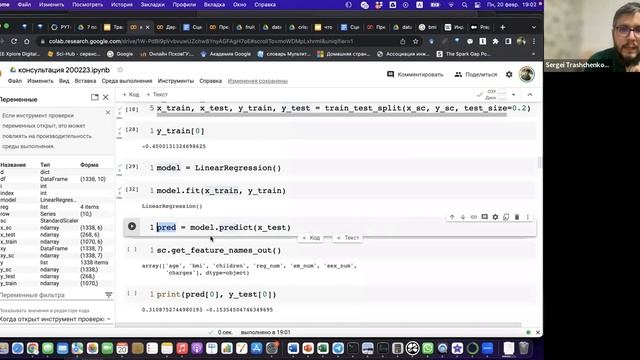Open the Sci-Hub bookmark

coord(74,54)
